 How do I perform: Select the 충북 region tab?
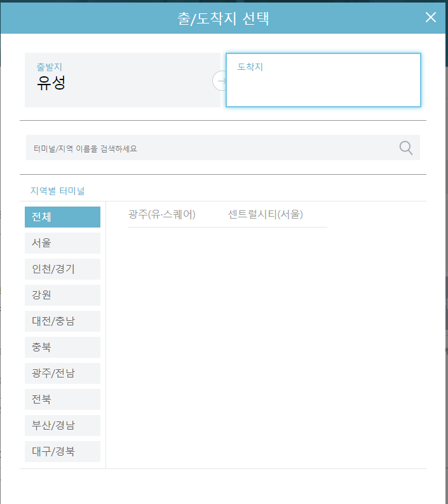[x=62, y=347]
